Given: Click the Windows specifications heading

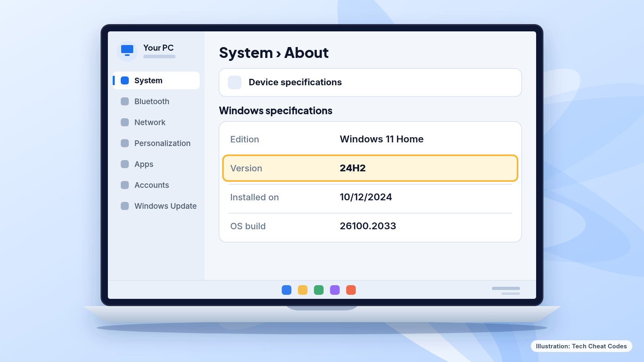Looking at the screenshot, I should 276,111.
